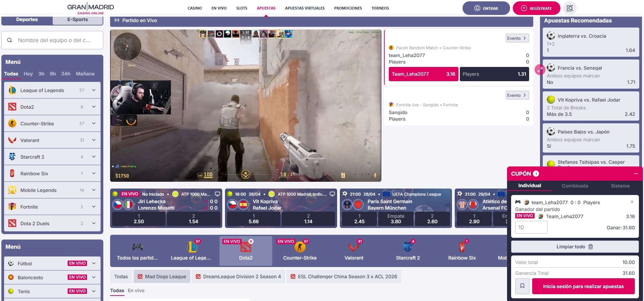Switch coupon to Combinada tab
This screenshot has width=644, height=301.
click(x=575, y=186)
